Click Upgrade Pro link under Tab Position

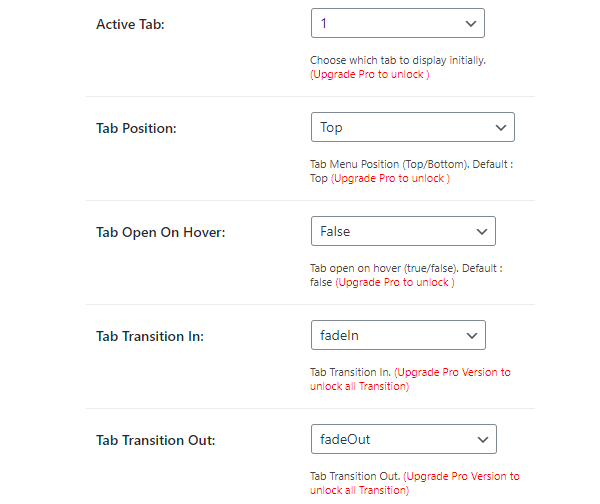(390, 179)
